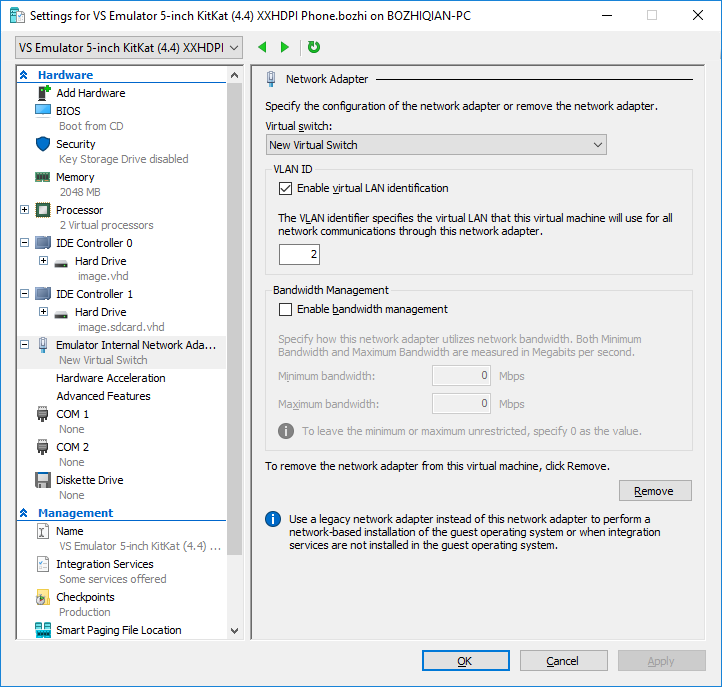Screen dimensions: 722x687
Task: Select the Add Hardware icon
Action: (x=43, y=93)
